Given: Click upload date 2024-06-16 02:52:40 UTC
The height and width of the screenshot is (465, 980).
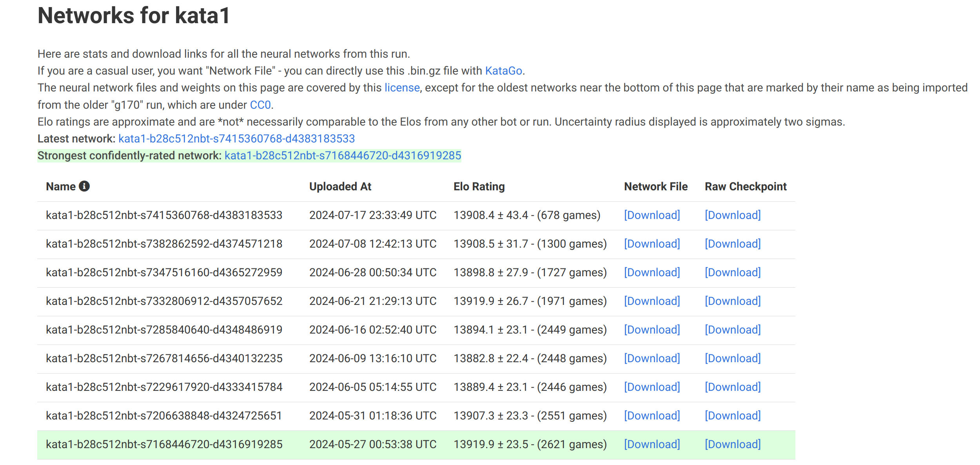Looking at the screenshot, I should click(x=373, y=330).
